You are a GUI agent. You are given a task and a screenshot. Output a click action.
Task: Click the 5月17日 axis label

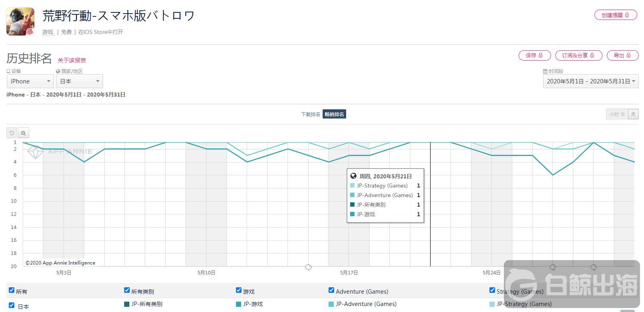point(349,273)
